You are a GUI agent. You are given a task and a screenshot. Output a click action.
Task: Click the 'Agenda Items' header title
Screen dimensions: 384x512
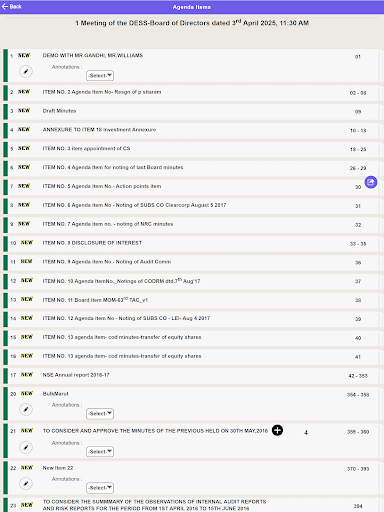click(x=192, y=7)
